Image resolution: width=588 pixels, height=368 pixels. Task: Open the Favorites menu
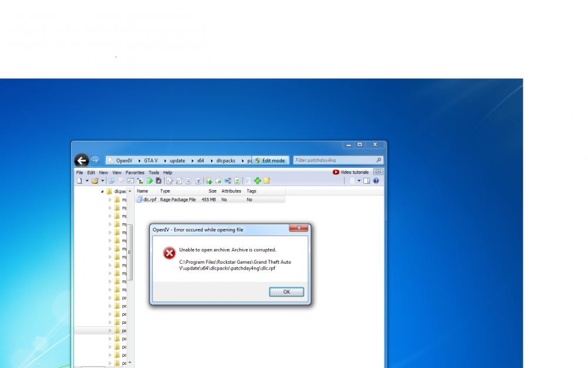point(135,173)
